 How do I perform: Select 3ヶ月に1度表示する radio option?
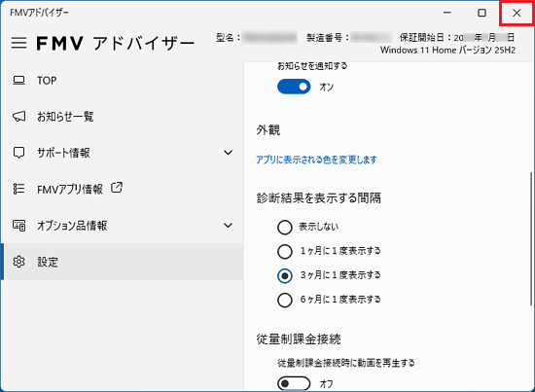[285, 275]
